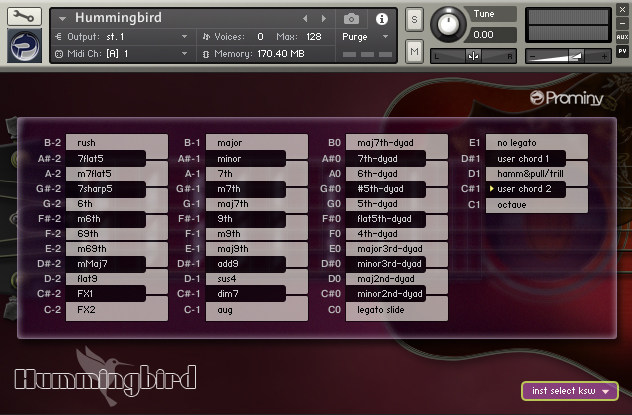Open the Purge menu
Image resolution: width=632 pixels, height=415 pixels.
pyautogui.click(x=364, y=37)
